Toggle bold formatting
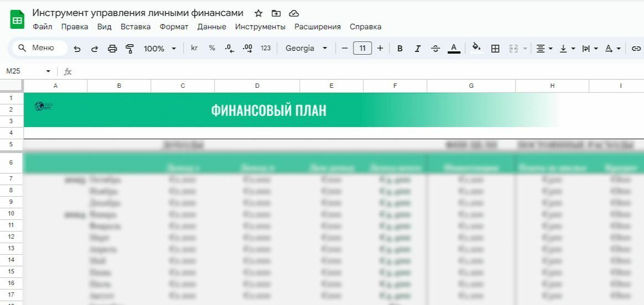This screenshot has height=305, width=644. [x=400, y=49]
